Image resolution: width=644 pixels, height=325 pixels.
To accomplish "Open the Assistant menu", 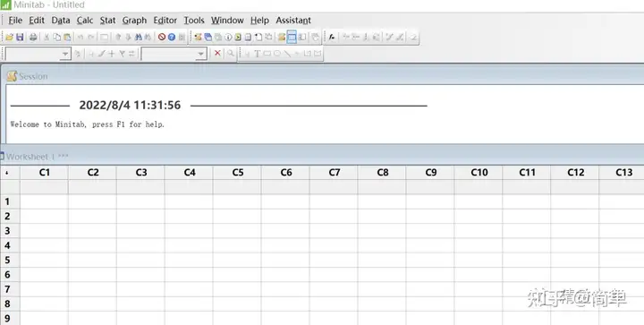I will pyautogui.click(x=293, y=20).
